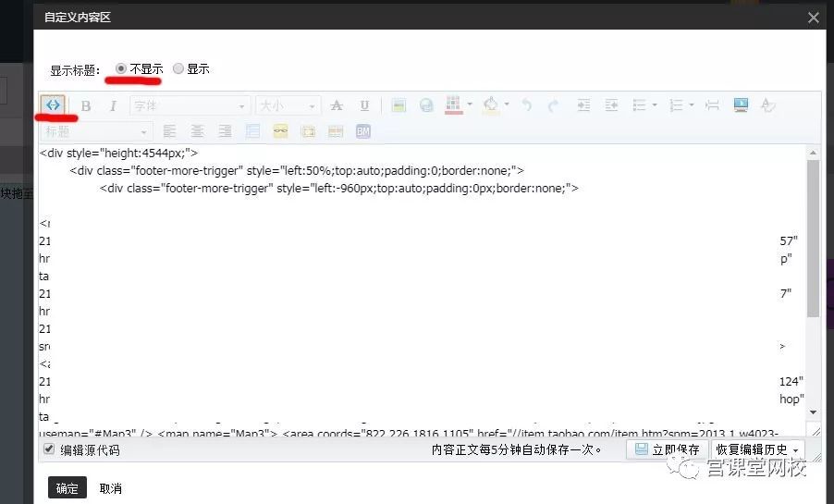This screenshot has width=834, height=504.
Task: Click the underline text icon
Action: point(364,105)
